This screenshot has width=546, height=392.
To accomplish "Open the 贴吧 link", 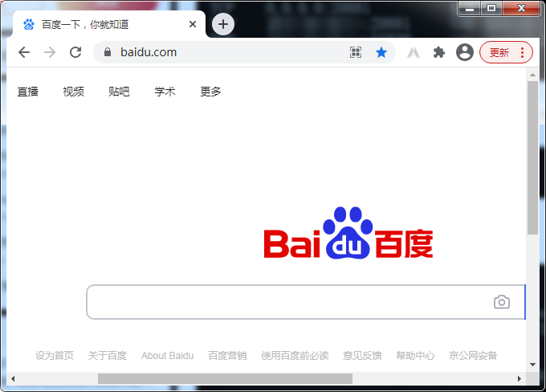I will pyautogui.click(x=119, y=92).
